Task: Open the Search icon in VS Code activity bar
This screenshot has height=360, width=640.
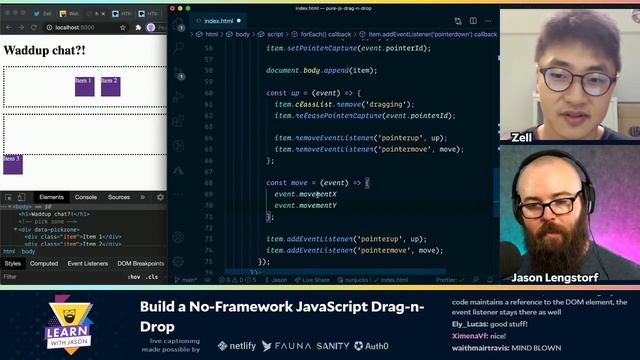Action: point(178,48)
